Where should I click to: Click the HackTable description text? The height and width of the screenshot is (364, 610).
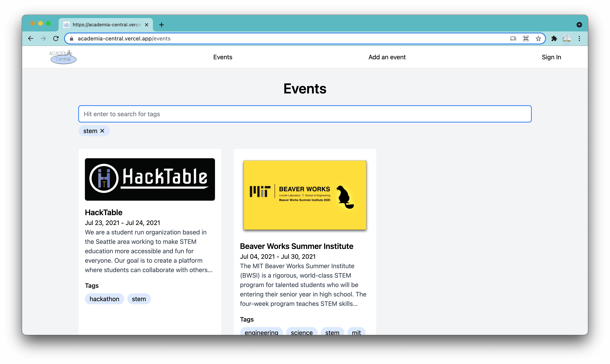(149, 251)
